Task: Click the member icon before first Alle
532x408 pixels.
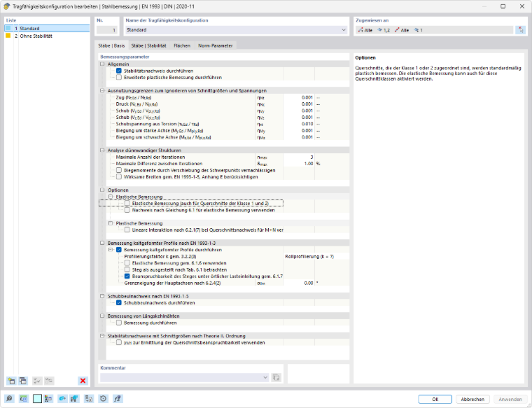Action: coord(360,30)
